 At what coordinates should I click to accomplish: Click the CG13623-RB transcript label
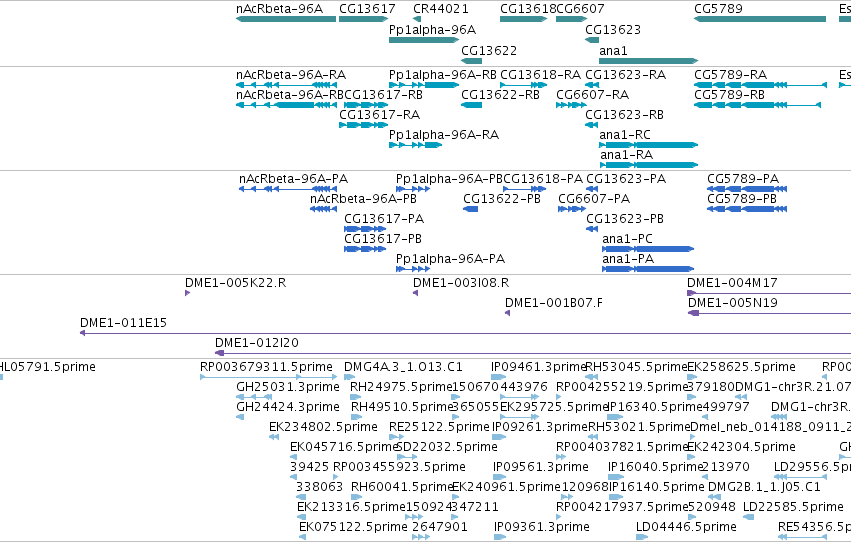click(x=624, y=115)
